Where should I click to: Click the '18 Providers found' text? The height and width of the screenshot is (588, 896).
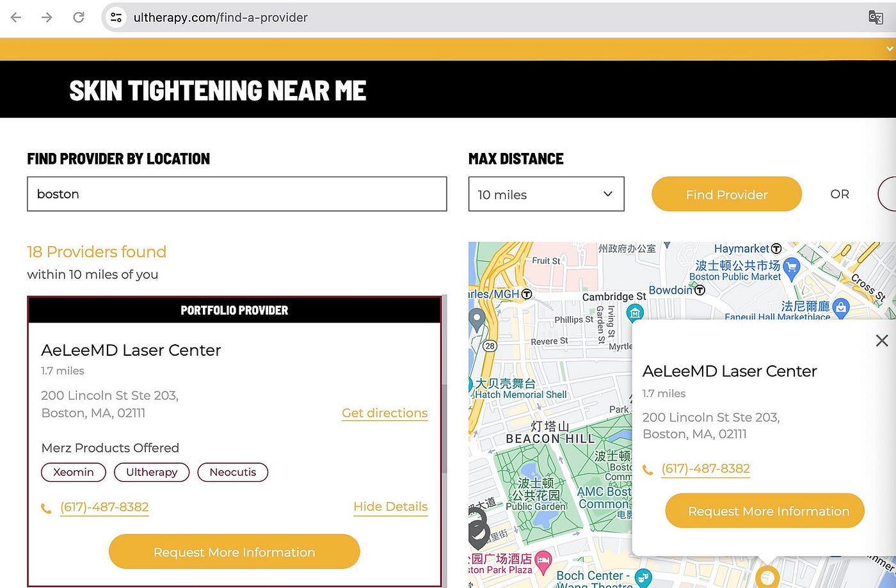[97, 252]
